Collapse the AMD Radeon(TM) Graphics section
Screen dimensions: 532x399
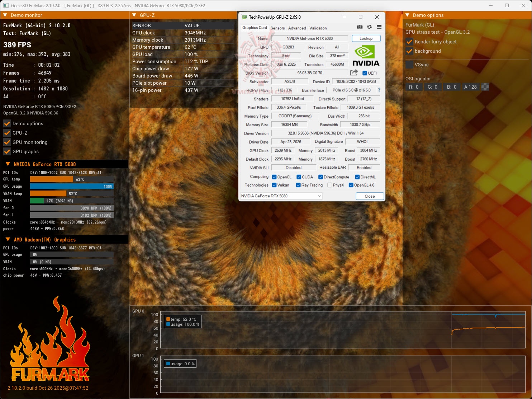pos(8,239)
